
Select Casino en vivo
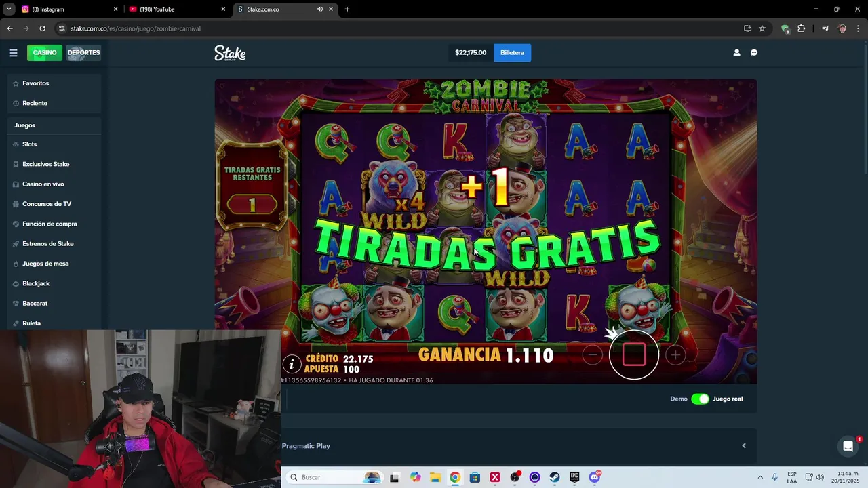tap(54, 184)
